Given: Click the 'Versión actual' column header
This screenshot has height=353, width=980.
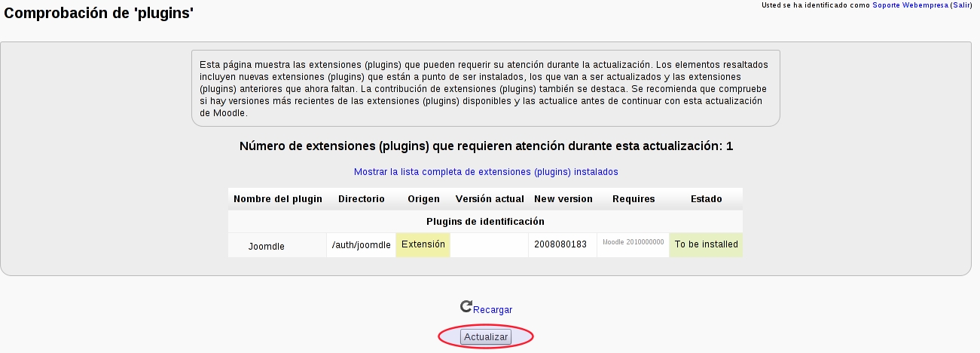Looking at the screenshot, I should (490, 199).
